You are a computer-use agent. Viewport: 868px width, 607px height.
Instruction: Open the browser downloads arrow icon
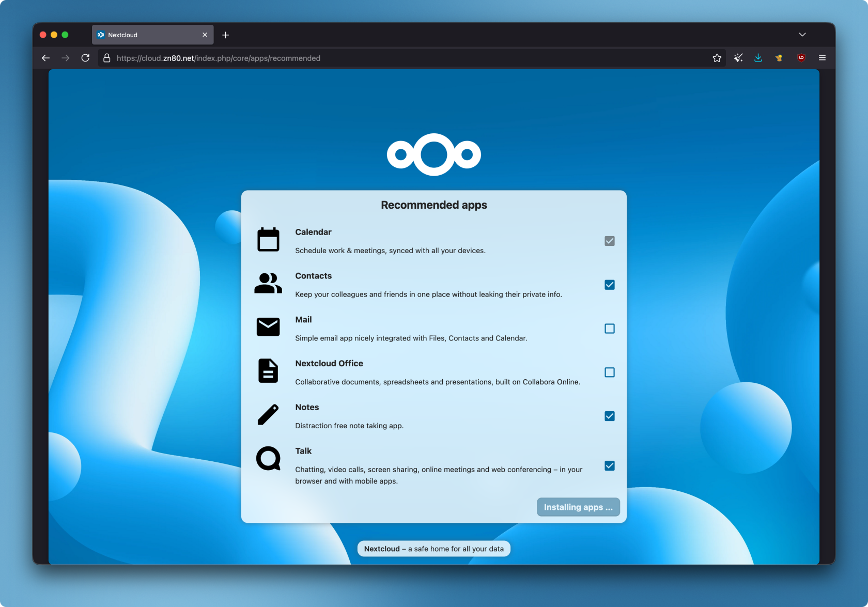[x=758, y=58]
